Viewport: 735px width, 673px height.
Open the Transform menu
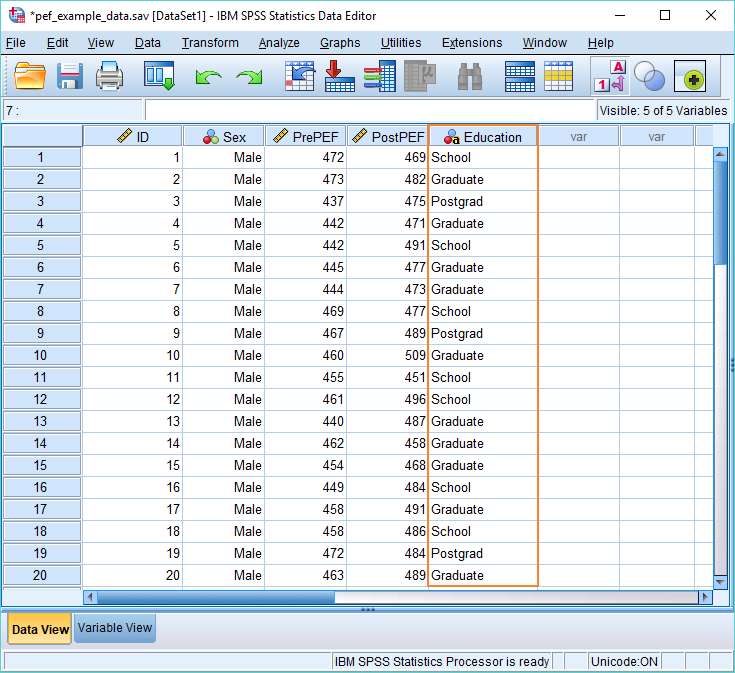tap(210, 43)
